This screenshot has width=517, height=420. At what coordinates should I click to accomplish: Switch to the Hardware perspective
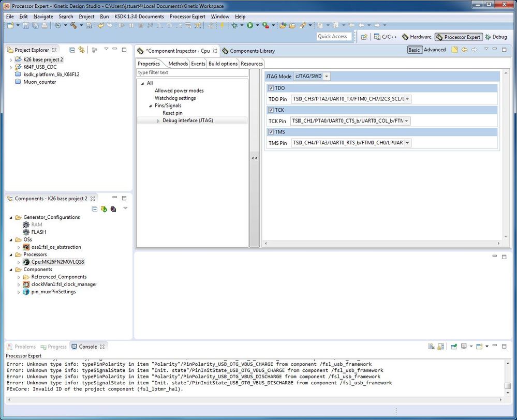coord(417,37)
